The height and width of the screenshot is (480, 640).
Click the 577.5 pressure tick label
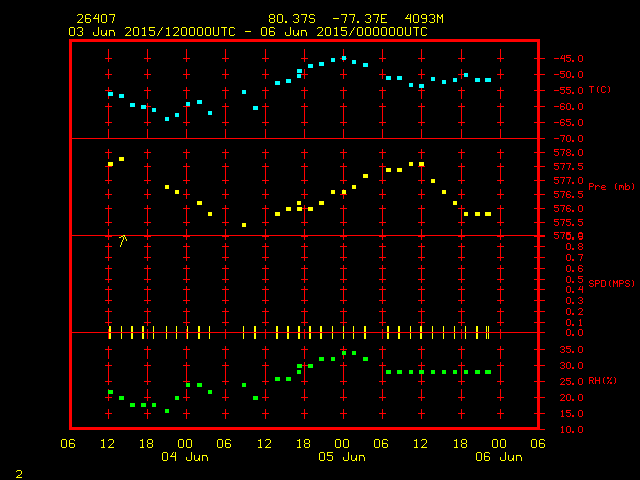click(x=569, y=167)
